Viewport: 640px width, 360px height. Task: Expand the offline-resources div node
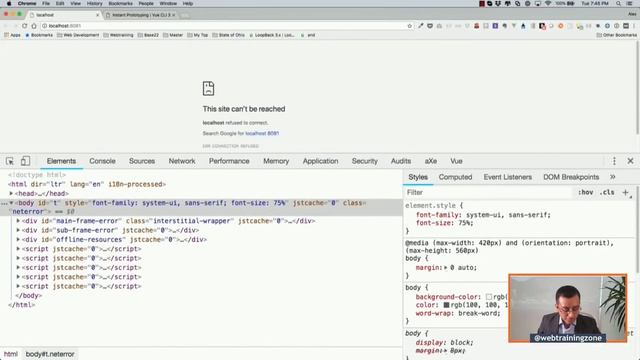(18, 240)
